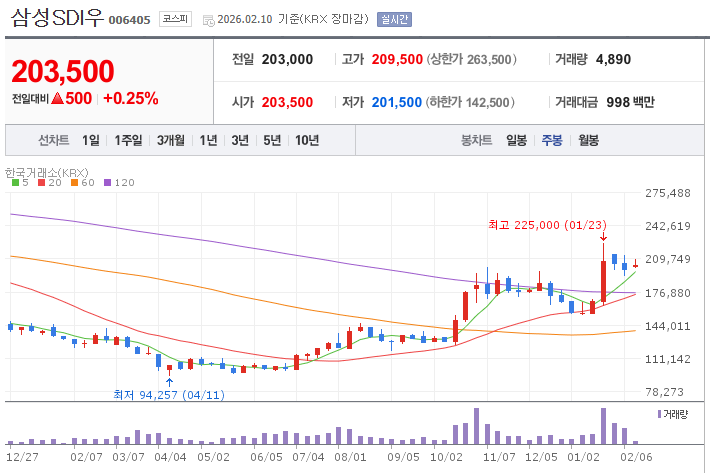The width and height of the screenshot is (710, 473).
Task: Click the green 5-period moving average swatch
Action: point(14,183)
